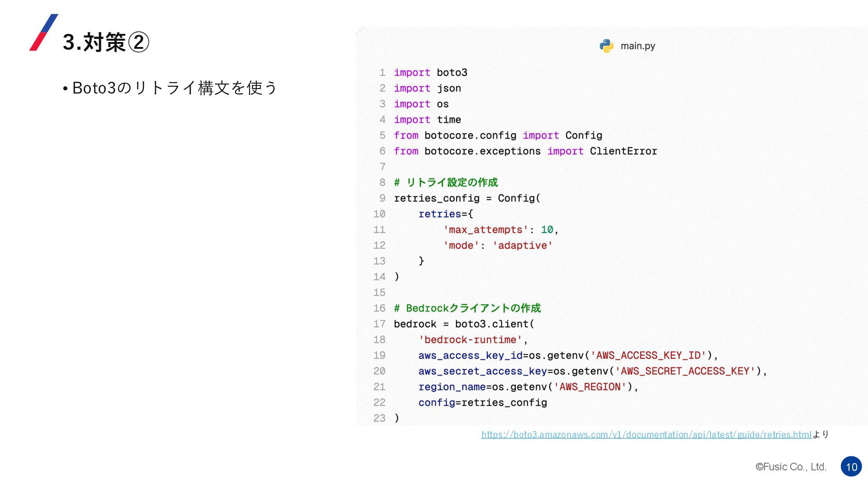868x488 pixels.
Task: Click the line 'retries_config = Config('
Action: (467, 198)
